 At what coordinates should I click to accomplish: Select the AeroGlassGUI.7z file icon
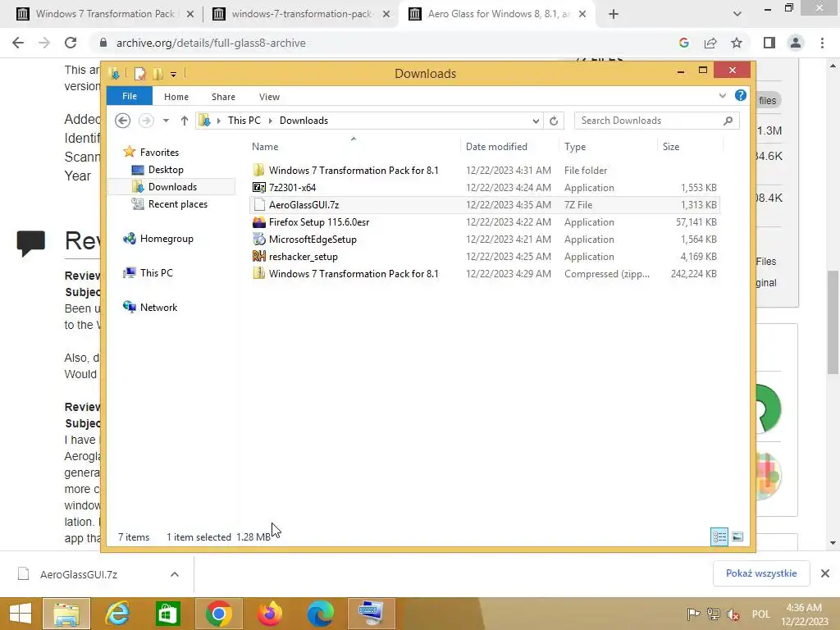259,204
